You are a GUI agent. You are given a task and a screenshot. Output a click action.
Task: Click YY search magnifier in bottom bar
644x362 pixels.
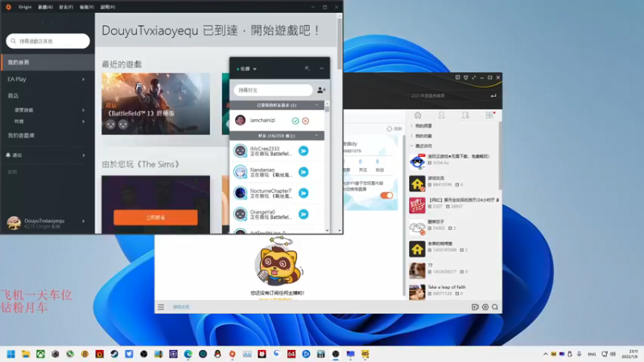pyautogui.click(x=495, y=307)
